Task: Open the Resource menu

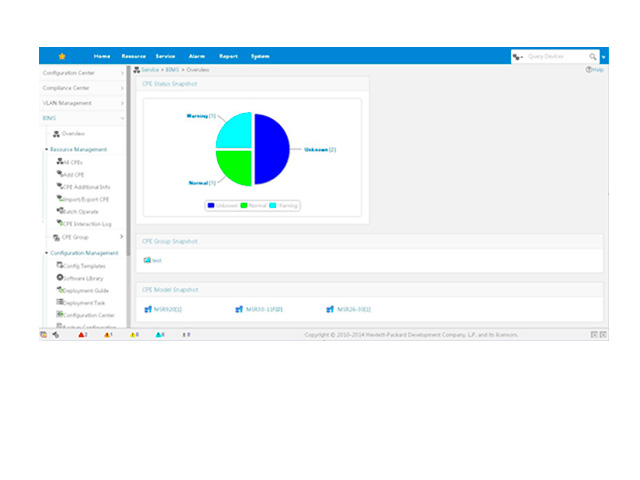Action: click(133, 56)
